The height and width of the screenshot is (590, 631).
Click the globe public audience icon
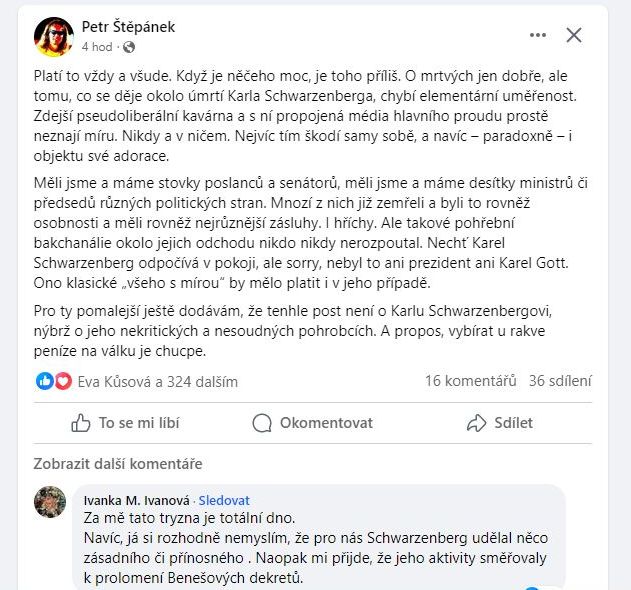point(129,47)
